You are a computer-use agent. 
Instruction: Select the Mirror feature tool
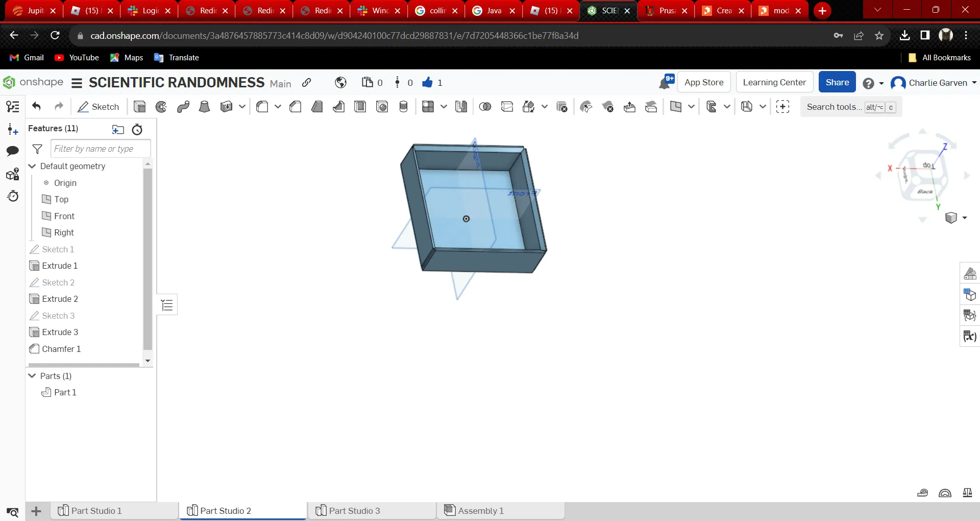461,107
